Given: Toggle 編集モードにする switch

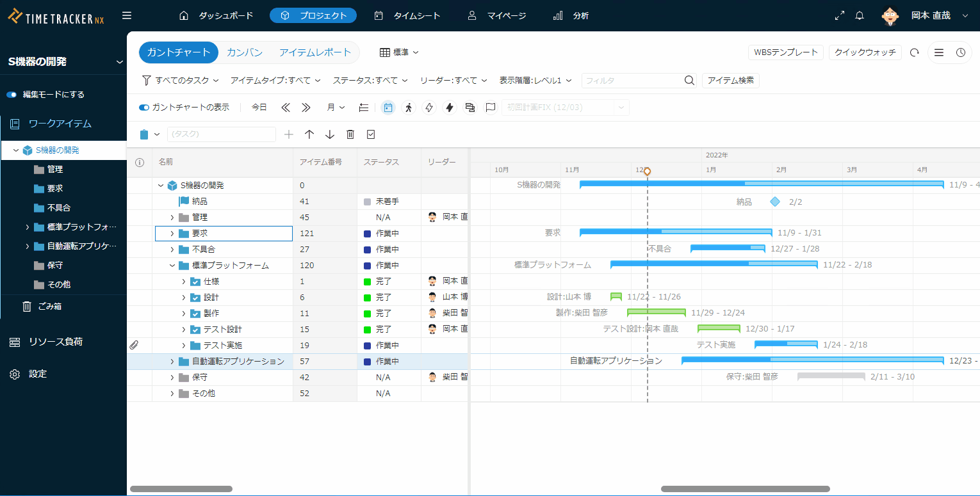Looking at the screenshot, I should point(12,95).
